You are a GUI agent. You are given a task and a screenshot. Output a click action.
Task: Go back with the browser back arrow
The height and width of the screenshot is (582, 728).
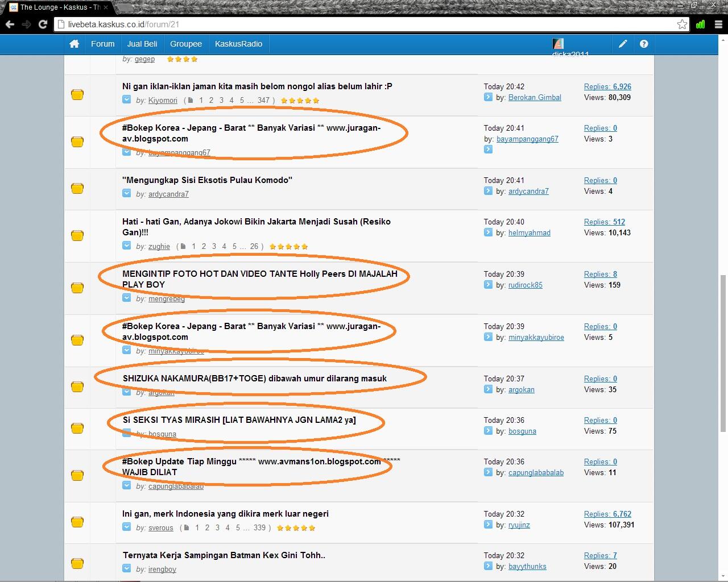10,24
